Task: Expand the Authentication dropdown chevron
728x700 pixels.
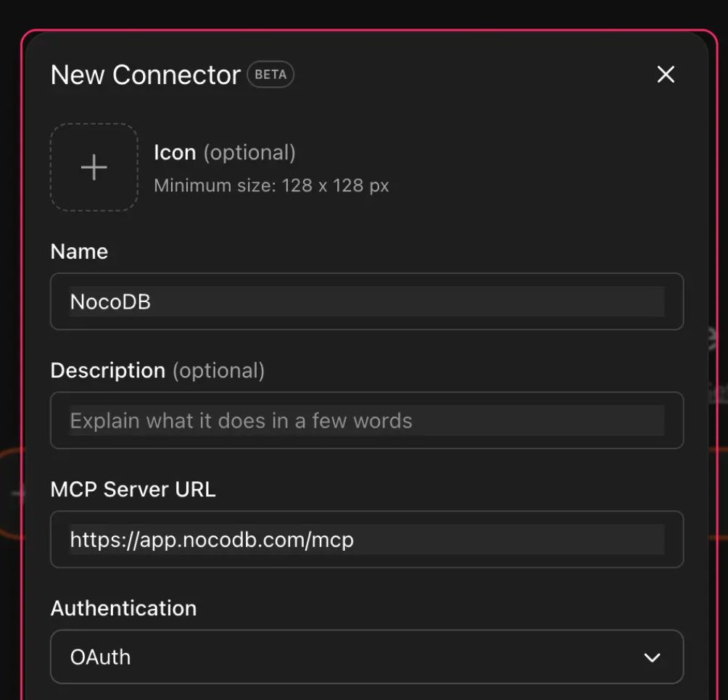Action: click(652, 657)
